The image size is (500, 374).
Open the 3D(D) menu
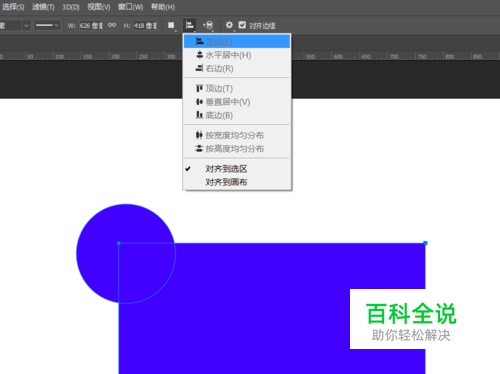(x=71, y=7)
